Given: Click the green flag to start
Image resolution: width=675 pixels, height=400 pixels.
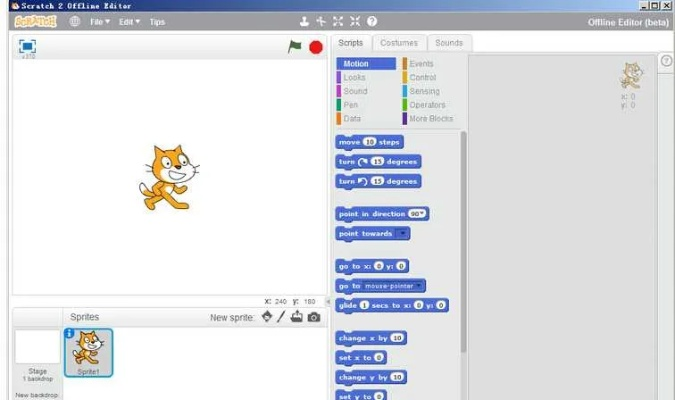Looking at the screenshot, I should 294,46.
